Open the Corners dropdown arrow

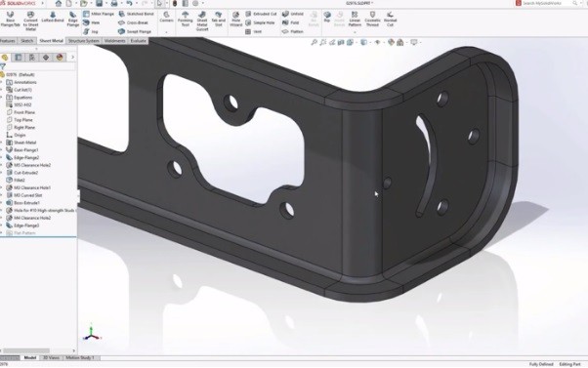[x=166, y=32]
